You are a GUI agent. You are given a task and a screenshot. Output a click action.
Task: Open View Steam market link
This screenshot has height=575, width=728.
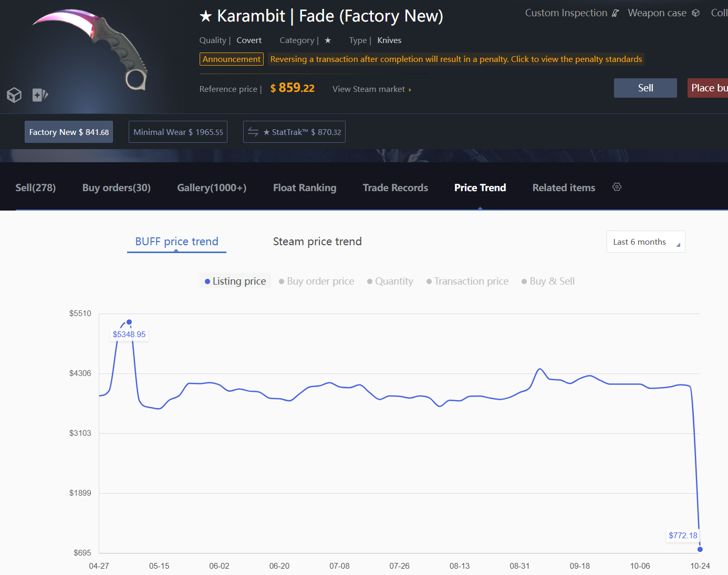(371, 89)
